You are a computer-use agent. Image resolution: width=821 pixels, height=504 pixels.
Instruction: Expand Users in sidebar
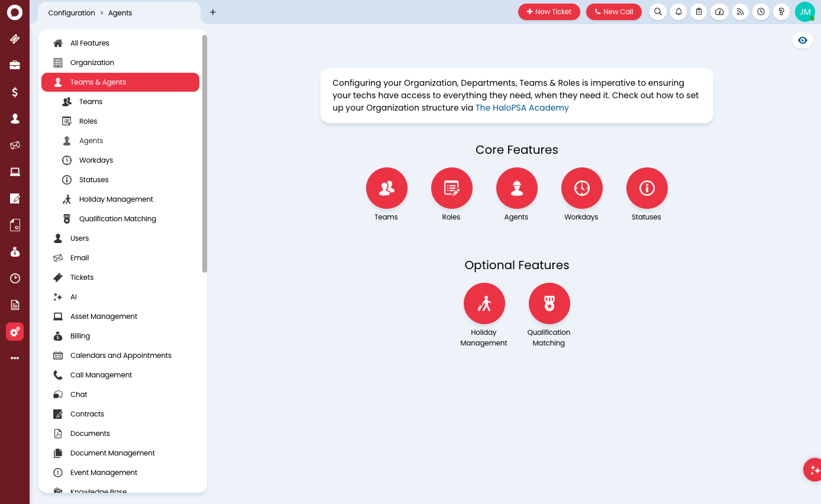click(120, 238)
